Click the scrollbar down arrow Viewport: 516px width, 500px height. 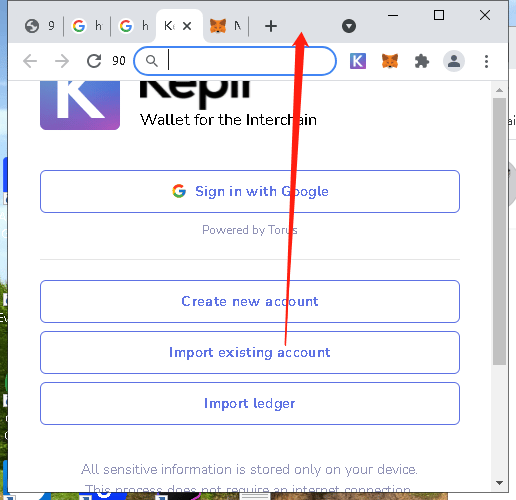[x=499, y=483]
